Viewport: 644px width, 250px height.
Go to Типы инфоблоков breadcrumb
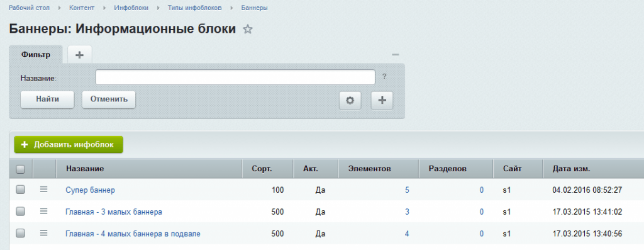195,8
